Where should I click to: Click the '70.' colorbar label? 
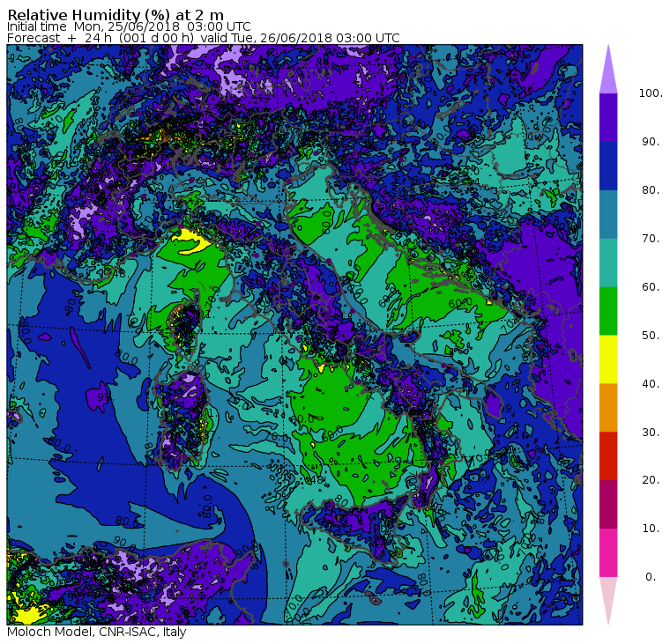pyautogui.click(x=651, y=238)
